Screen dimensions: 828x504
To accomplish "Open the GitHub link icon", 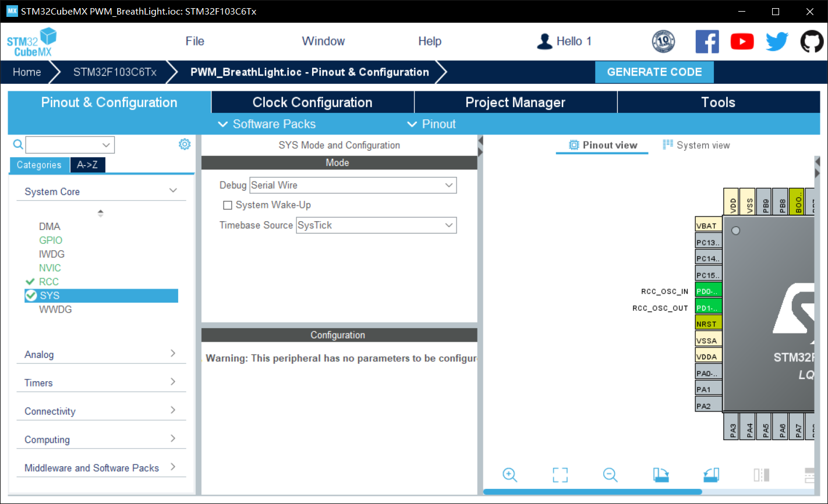I will pos(812,41).
